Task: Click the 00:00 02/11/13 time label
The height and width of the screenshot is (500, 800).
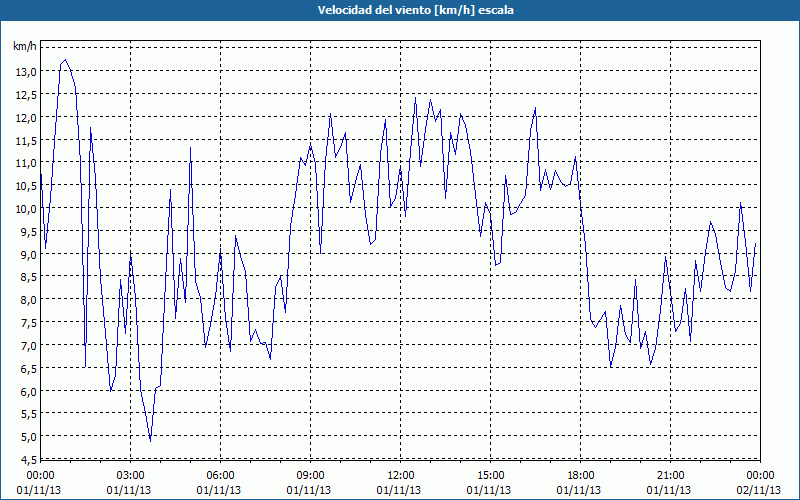Action: pos(759,483)
